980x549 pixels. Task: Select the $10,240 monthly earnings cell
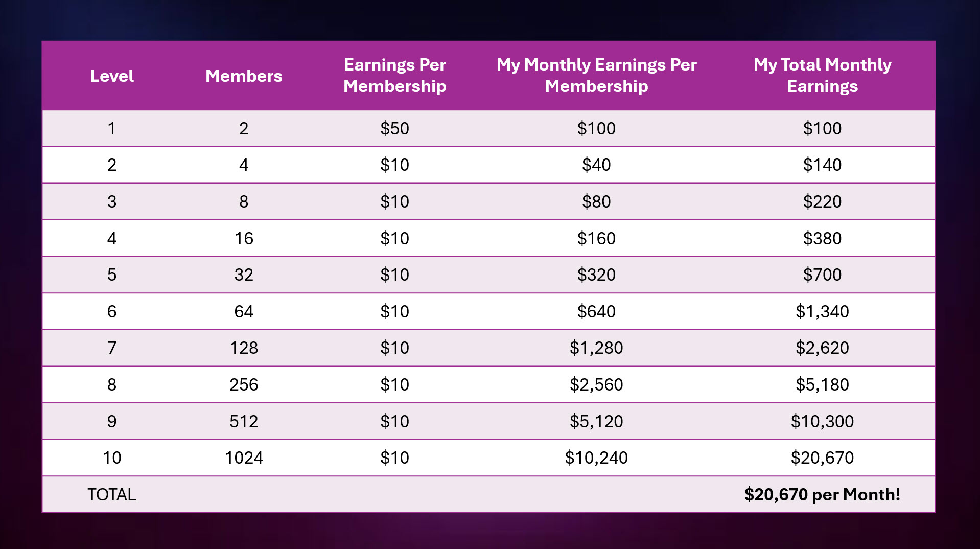pyautogui.click(x=596, y=457)
